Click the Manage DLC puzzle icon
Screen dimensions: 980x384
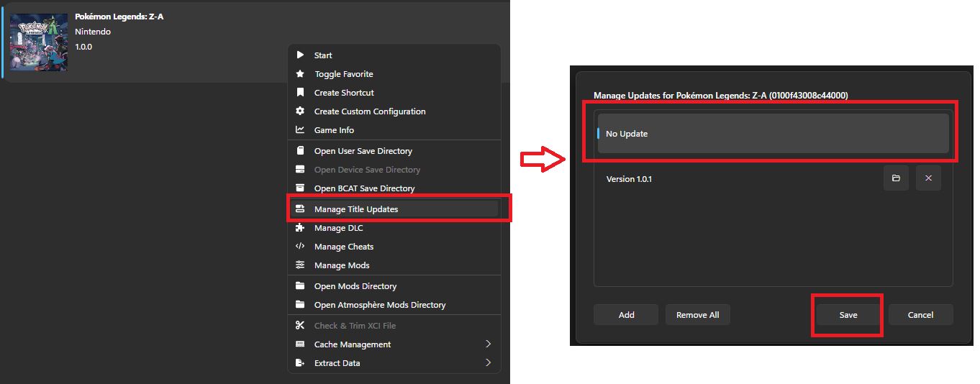(x=300, y=228)
